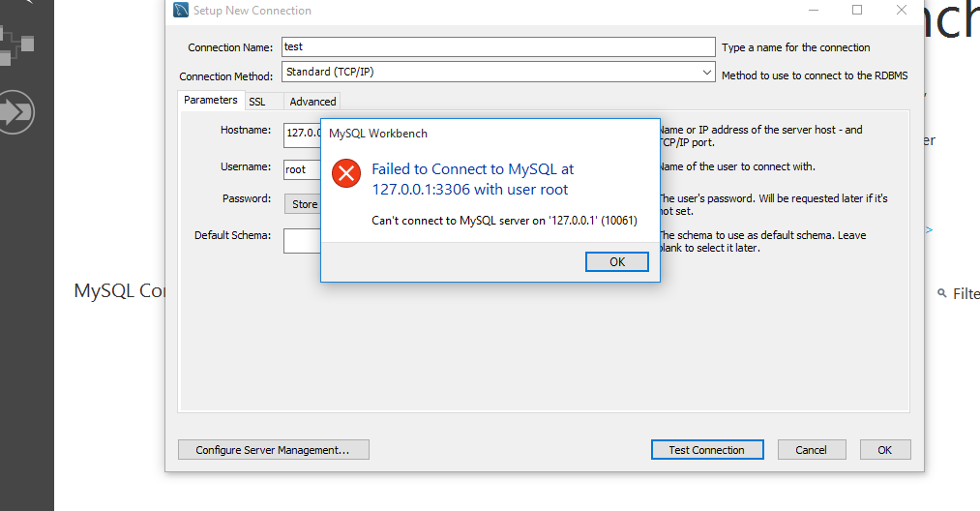Expand the Connection Method dropdown arrow
This screenshot has height=511, width=980.
707,73
